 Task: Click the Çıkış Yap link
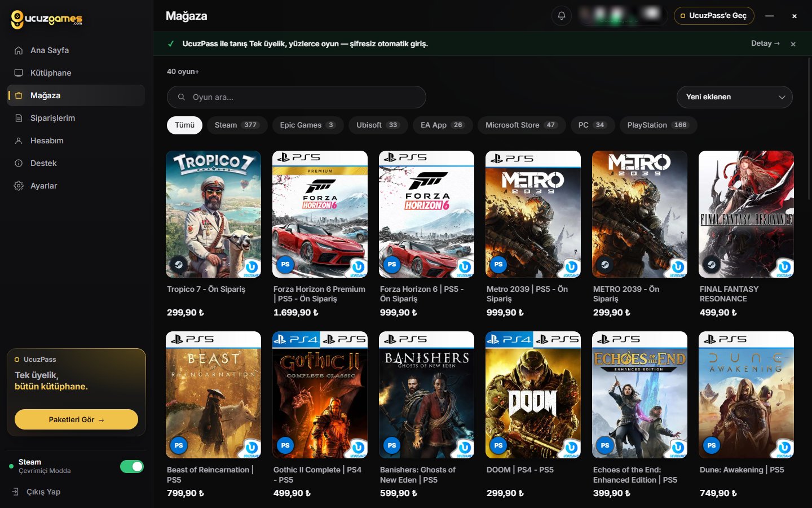pos(43,492)
